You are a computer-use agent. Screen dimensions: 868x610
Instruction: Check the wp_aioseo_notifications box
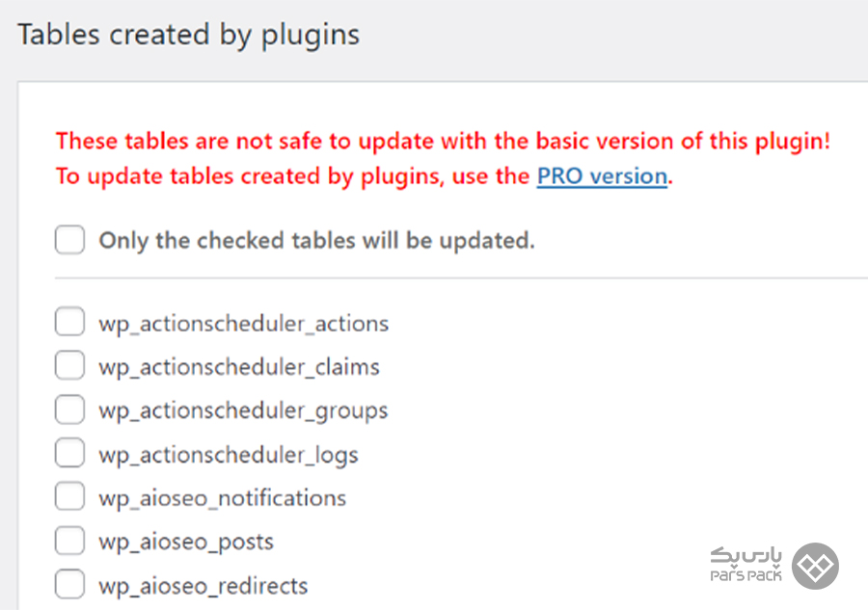(x=69, y=496)
